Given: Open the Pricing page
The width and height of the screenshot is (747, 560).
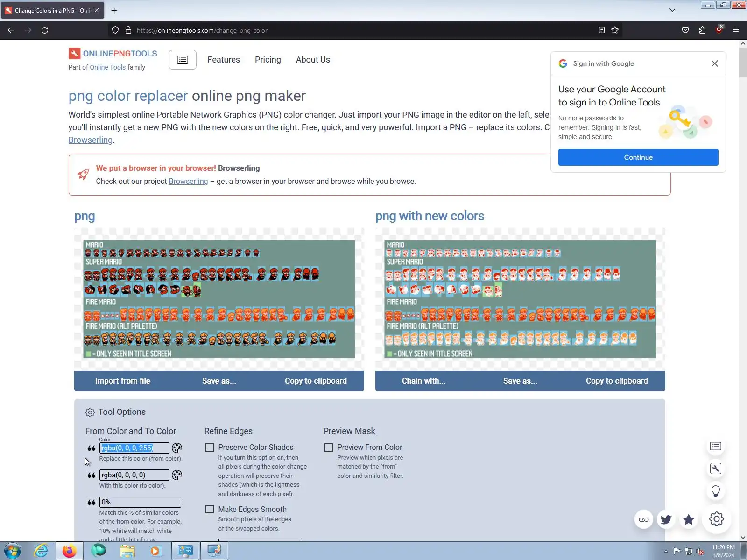Looking at the screenshot, I should click(268, 60).
